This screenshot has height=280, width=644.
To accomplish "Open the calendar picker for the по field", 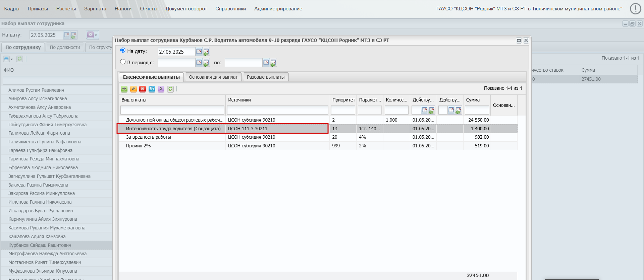I will (x=266, y=63).
